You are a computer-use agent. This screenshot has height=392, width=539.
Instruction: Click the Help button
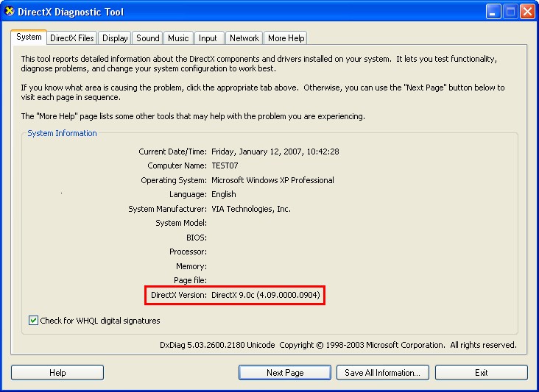tap(57, 373)
